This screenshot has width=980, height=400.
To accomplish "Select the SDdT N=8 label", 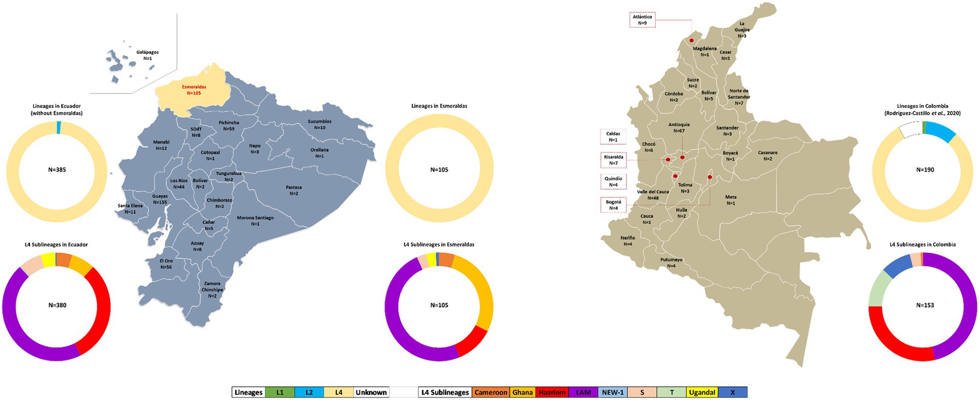I will pos(196,132).
